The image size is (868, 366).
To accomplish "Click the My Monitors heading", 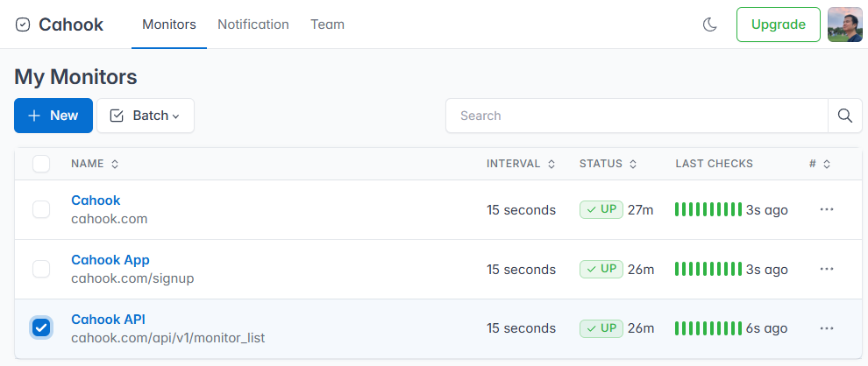I will click(x=75, y=77).
